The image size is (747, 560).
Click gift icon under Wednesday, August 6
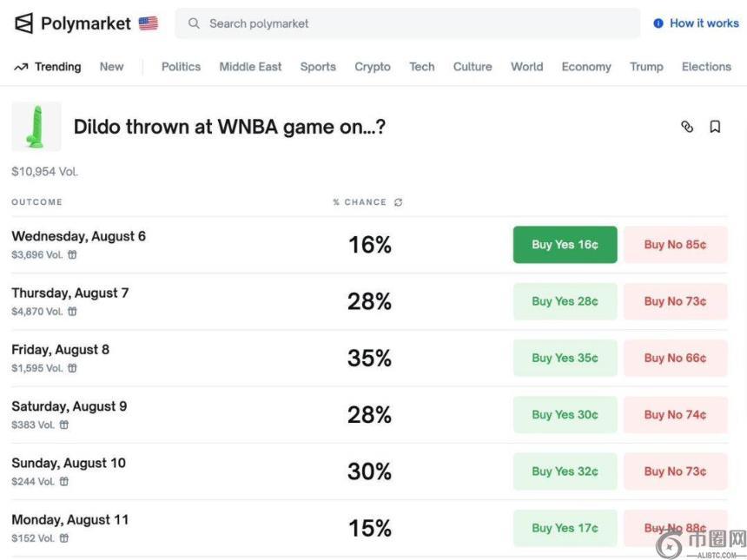pyautogui.click(x=72, y=255)
